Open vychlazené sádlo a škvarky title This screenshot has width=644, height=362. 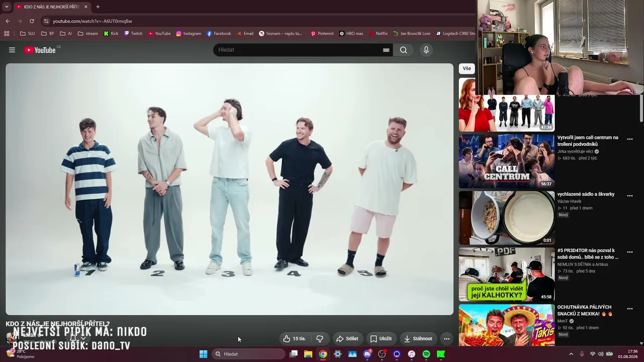tap(586, 194)
